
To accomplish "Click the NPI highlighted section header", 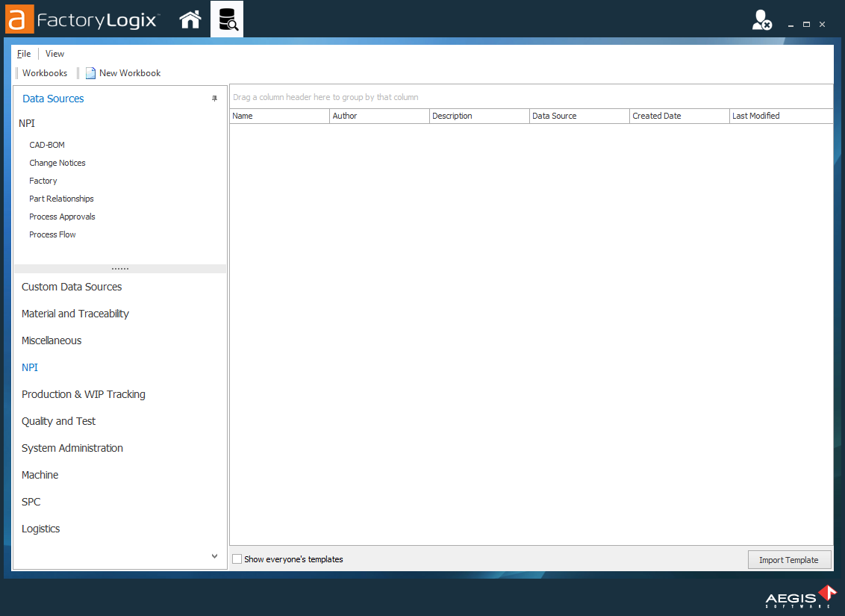I will [x=30, y=367].
